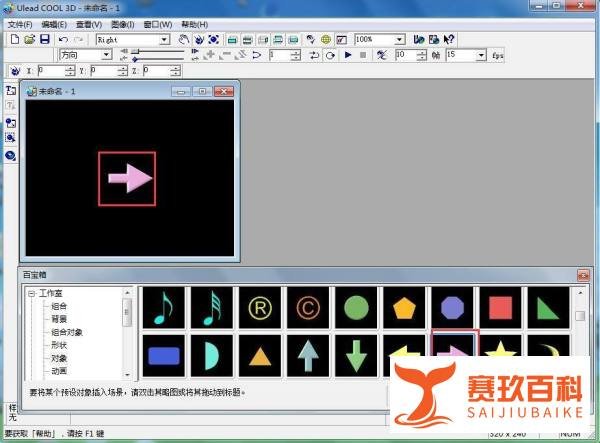Pick the single music note thumbnail
This screenshot has width=600, height=443.
click(x=164, y=308)
